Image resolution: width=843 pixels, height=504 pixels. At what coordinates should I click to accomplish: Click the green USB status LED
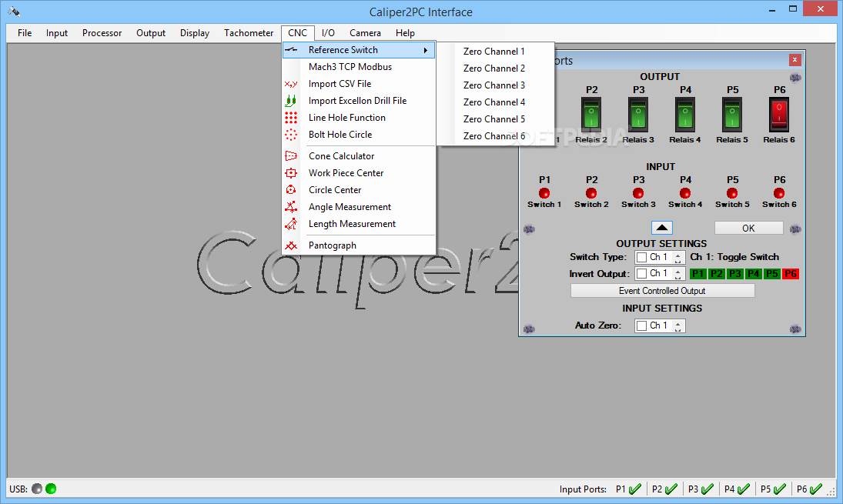[x=51, y=489]
